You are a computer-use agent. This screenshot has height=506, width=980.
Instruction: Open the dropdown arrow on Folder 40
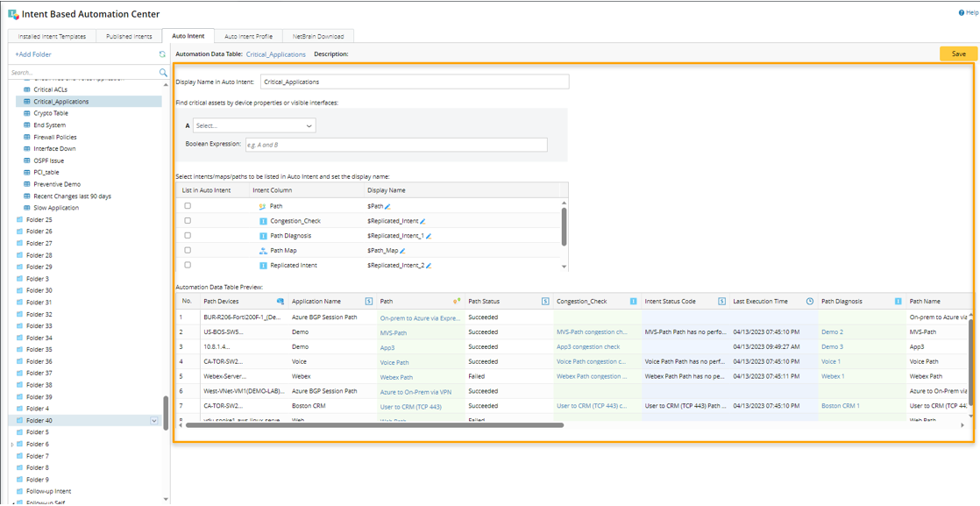click(154, 421)
